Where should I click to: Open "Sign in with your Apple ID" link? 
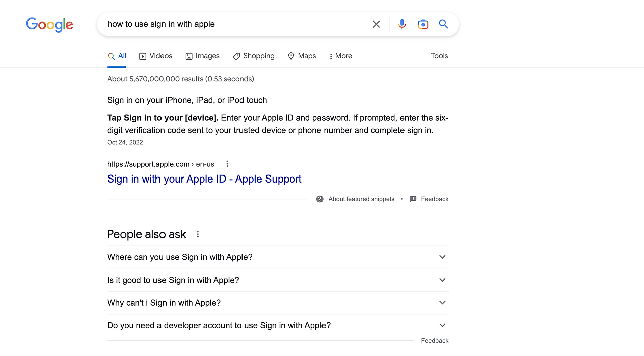204,179
